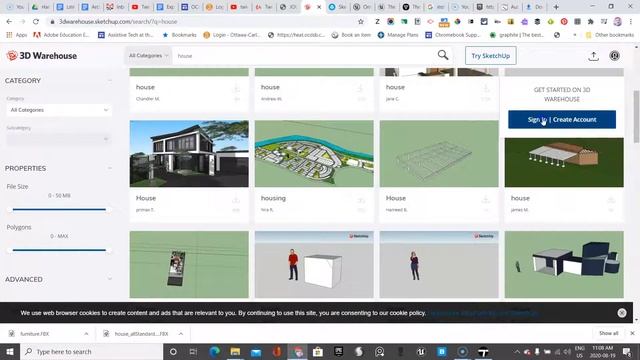
Task: Click the Apps bookmark shortcut
Action: point(17,35)
